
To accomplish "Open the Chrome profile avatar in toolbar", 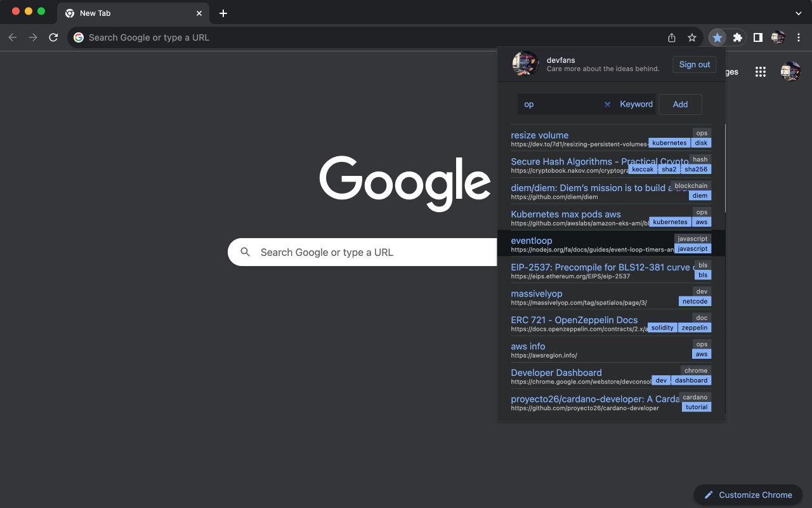I will coord(778,37).
